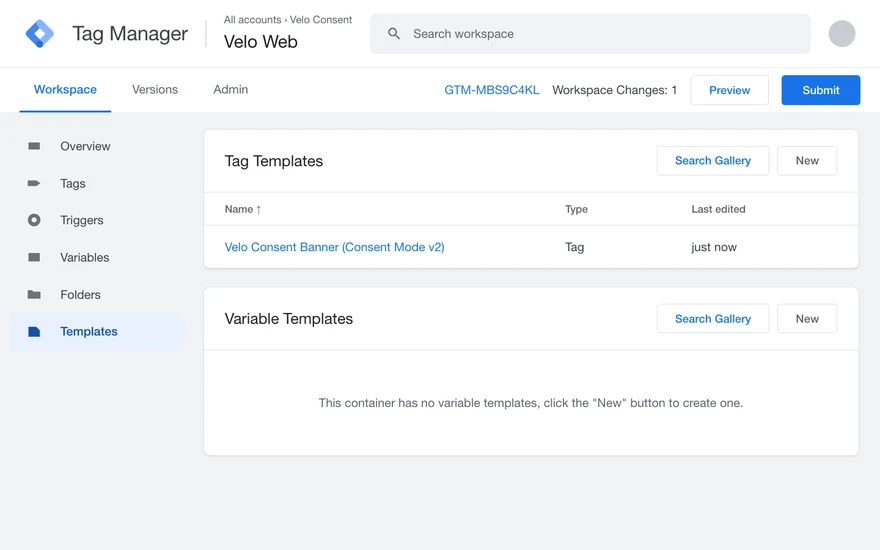Focus the Search workspace field

point(590,34)
